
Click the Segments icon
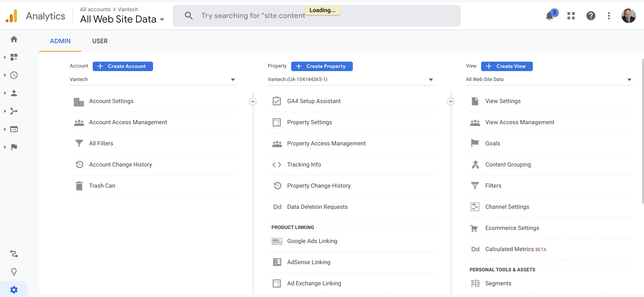tap(475, 283)
